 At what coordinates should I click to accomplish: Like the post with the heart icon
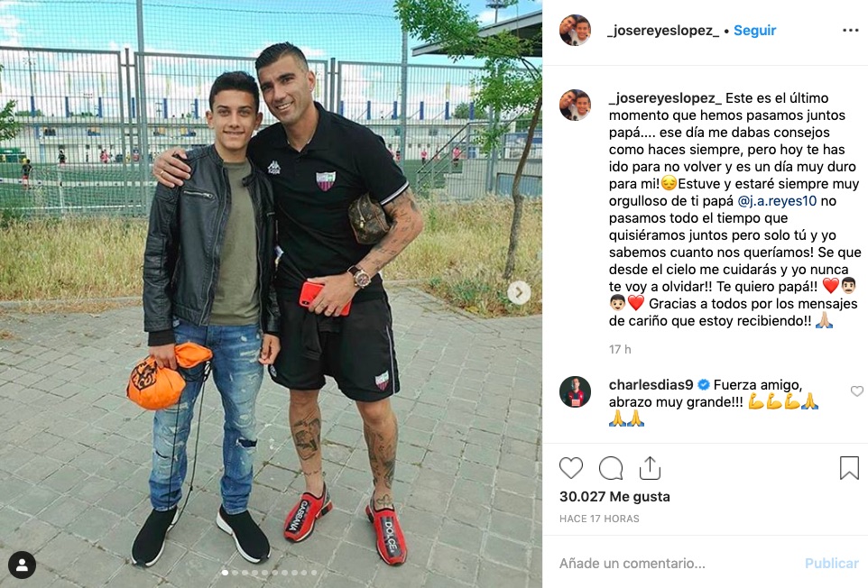point(571,468)
